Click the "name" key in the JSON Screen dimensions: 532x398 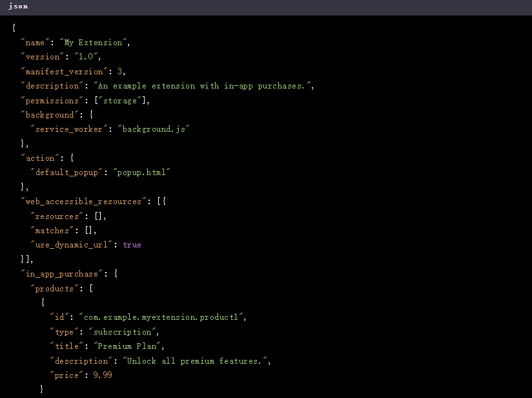point(36,43)
